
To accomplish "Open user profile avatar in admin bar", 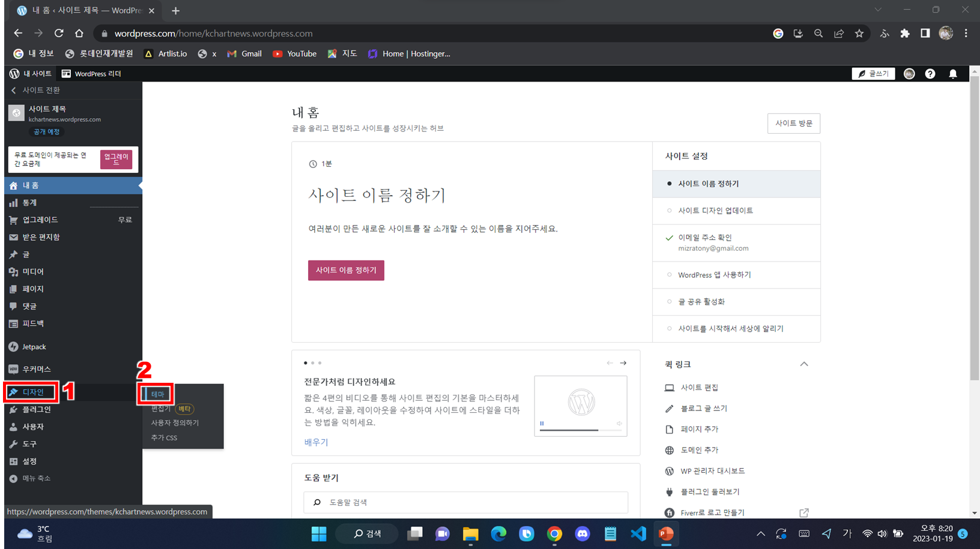I will click(909, 74).
